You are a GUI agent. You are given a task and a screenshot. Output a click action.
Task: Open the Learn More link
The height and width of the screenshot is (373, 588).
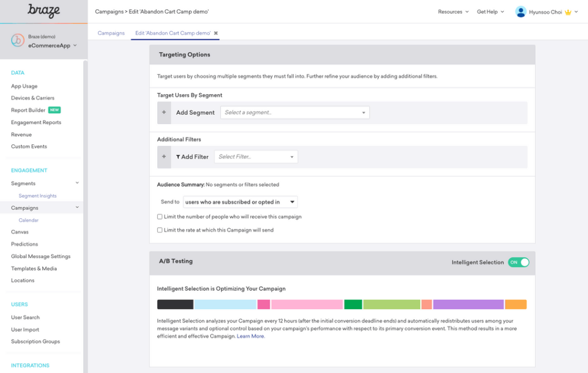(x=250, y=336)
